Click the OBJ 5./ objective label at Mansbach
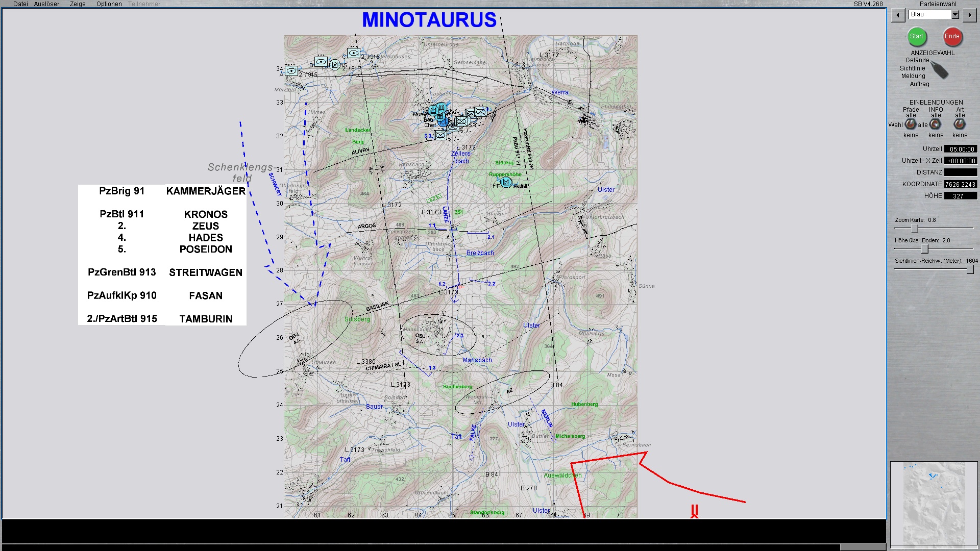This screenshot has height=551, width=980. pyautogui.click(x=420, y=338)
